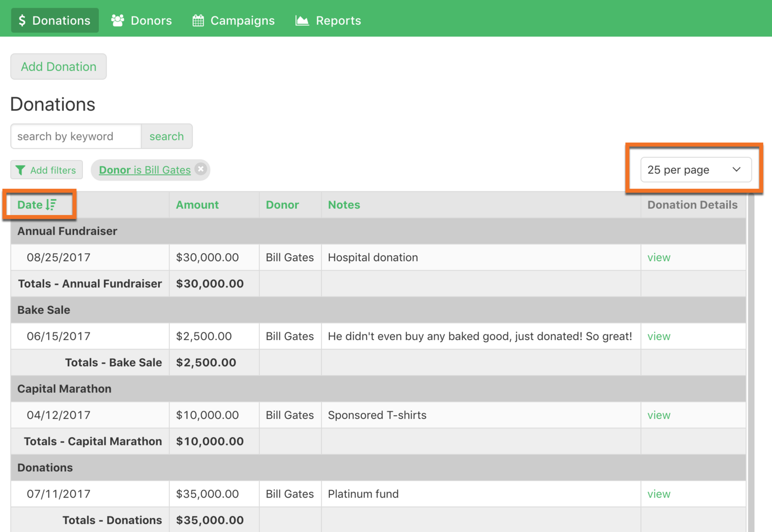Toggle the Date sort order icon
Viewport: 772px width, 532px height.
pyautogui.click(x=51, y=205)
